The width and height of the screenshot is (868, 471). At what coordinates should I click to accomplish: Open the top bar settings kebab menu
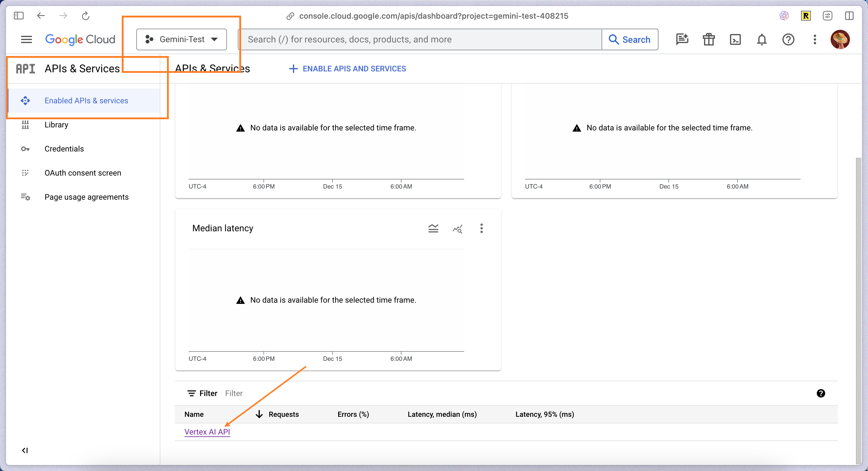pyautogui.click(x=815, y=39)
